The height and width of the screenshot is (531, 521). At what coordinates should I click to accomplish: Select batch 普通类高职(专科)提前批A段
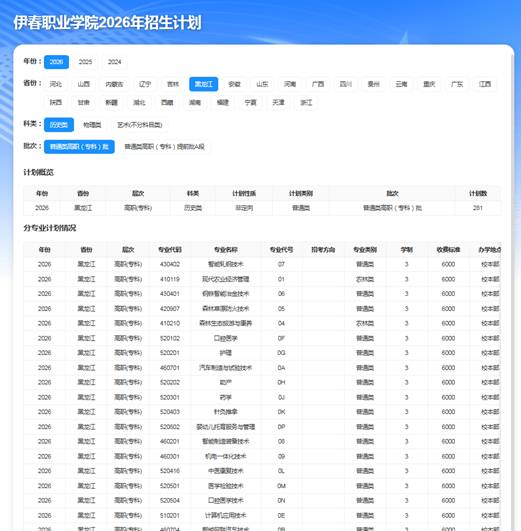click(x=165, y=147)
